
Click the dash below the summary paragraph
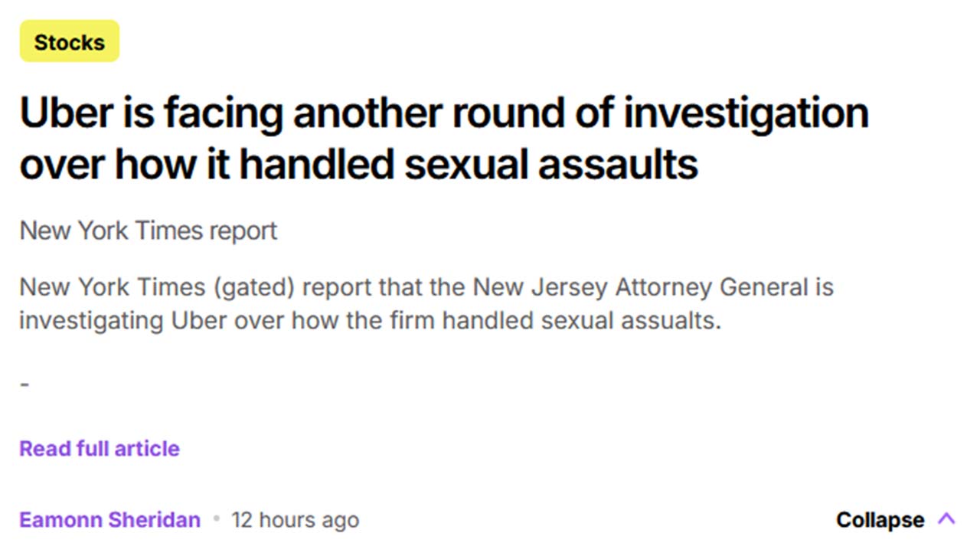click(x=24, y=384)
